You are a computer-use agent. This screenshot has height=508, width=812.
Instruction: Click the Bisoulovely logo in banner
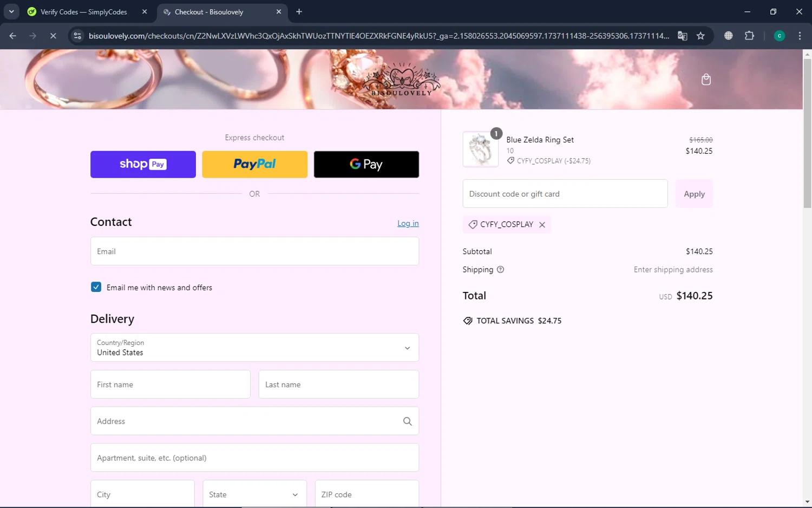coord(401,80)
